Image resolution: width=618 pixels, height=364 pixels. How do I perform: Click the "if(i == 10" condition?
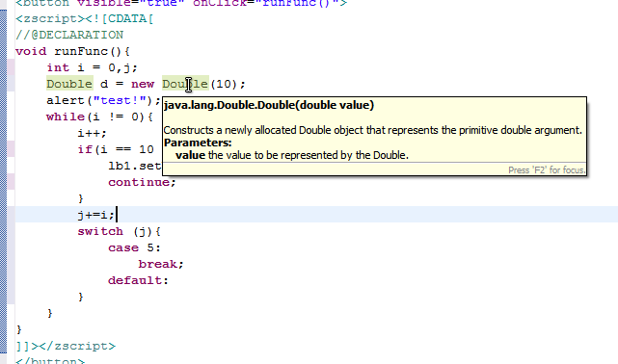pyautogui.click(x=116, y=149)
